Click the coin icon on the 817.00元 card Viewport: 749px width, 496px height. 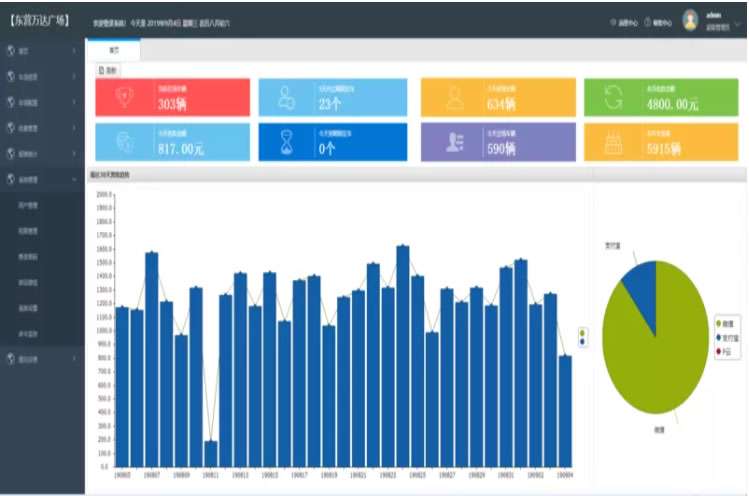[125, 142]
